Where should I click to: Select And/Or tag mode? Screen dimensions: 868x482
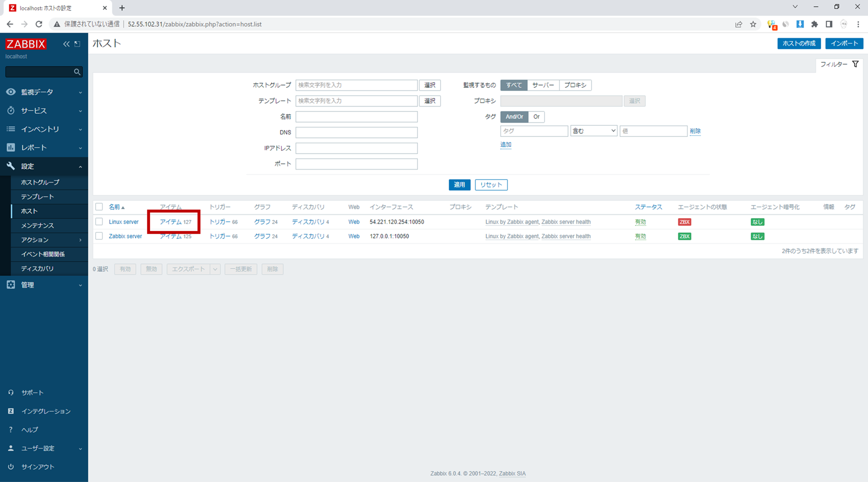[x=514, y=117]
